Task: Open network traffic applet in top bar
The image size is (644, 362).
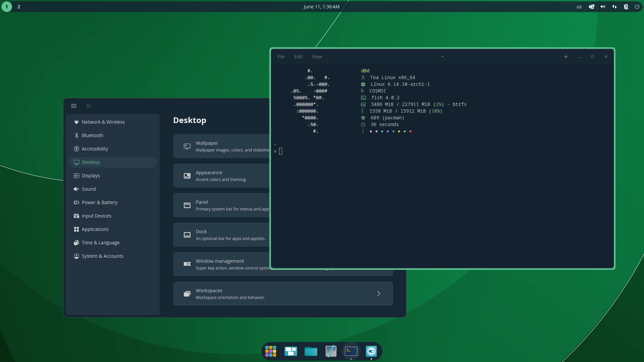Action: 614,7
